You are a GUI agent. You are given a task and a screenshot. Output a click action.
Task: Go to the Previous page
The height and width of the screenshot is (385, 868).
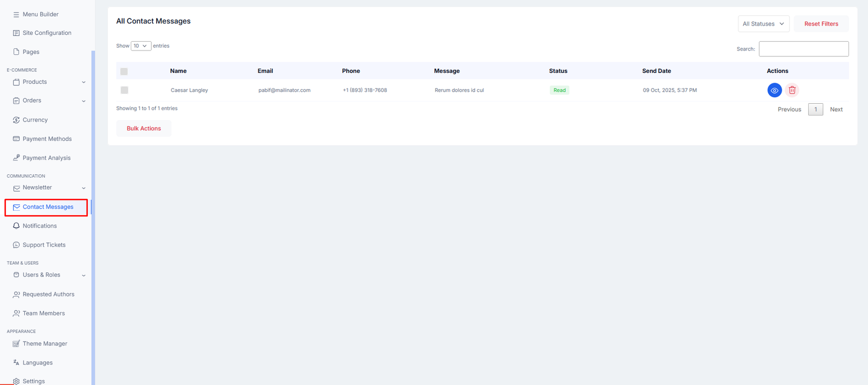789,110
